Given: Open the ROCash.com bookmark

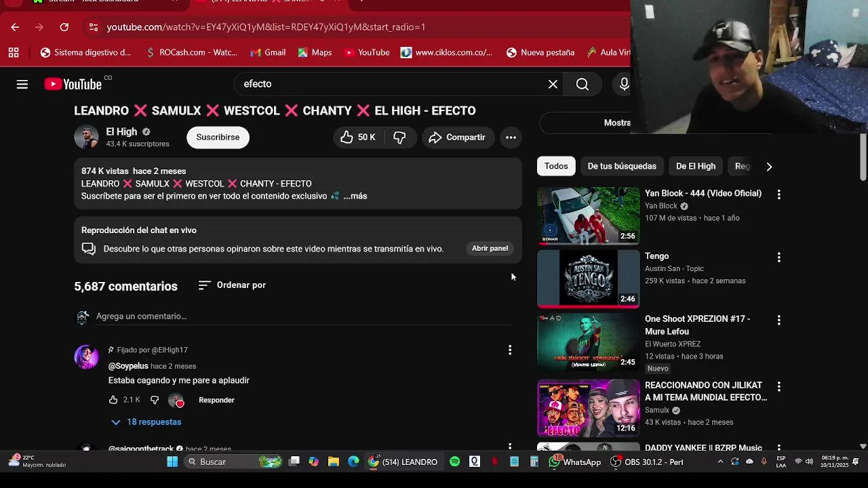Looking at the screenshot, I should (x=191, y=52).
